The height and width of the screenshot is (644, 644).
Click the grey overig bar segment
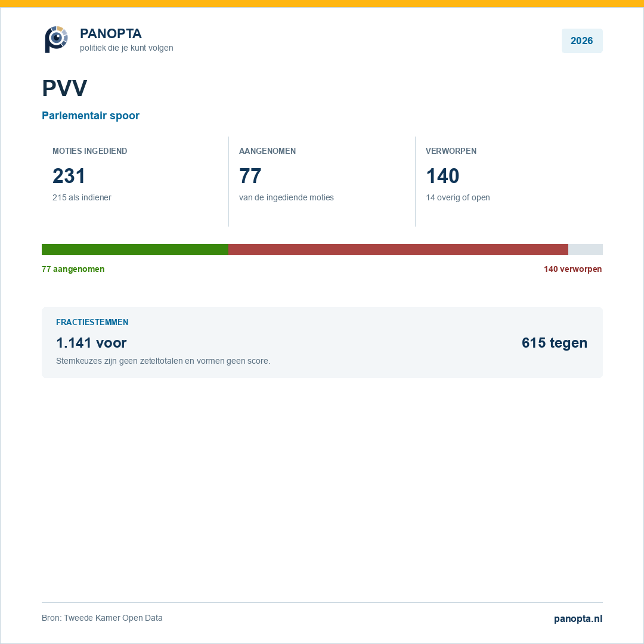tap(586, 249)
